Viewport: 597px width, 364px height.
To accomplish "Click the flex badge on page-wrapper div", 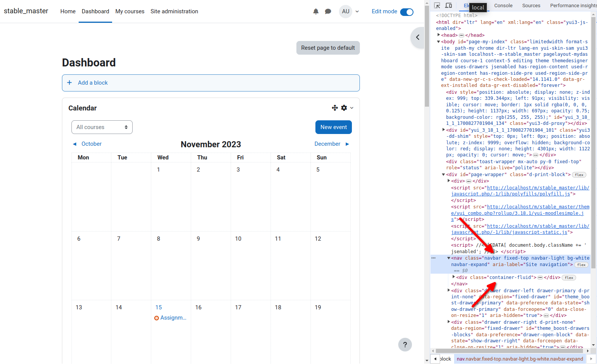I will point(579,175).
